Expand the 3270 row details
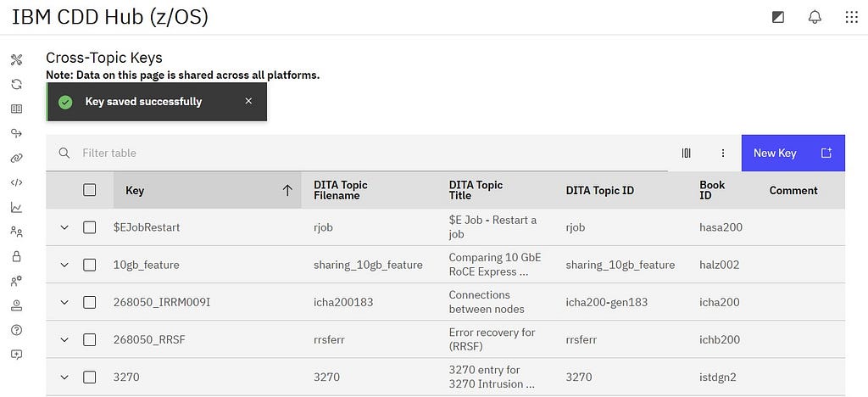 click(x=64, y=377)
